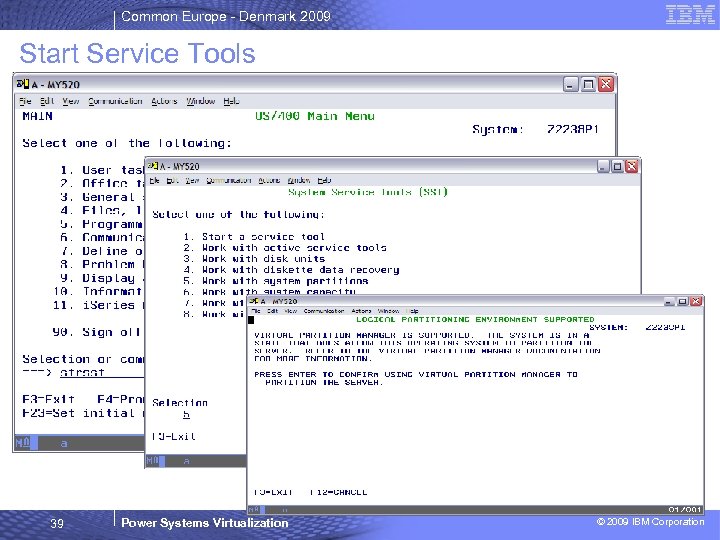
Task: Click F3=Exit in front partitioning window
Action: point(273,492)
